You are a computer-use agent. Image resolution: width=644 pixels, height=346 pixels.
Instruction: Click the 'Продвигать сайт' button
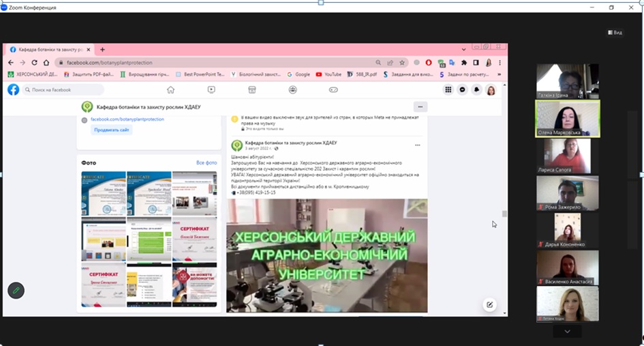coord(111,130)
